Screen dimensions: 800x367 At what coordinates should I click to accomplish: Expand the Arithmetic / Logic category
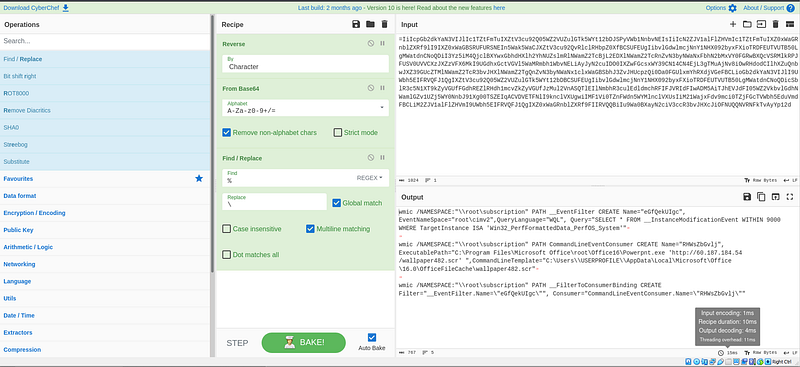[105, 247]
